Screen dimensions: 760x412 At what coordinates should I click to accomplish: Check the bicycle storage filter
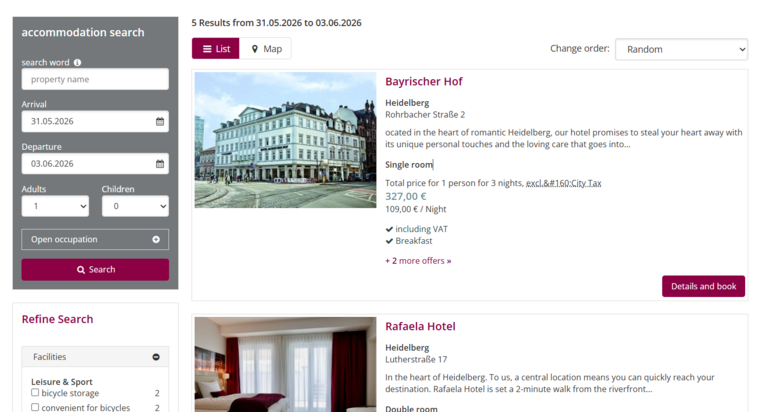point(35,393)
